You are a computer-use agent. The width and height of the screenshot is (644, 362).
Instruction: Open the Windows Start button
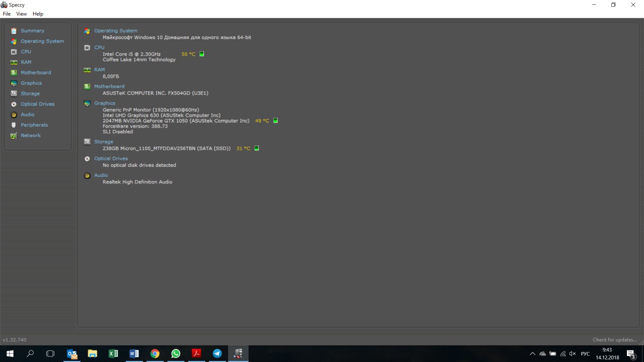click(x=10, y=353)
